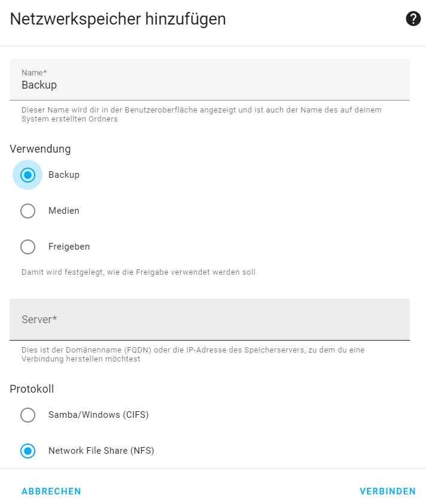Click the 'Protokoll' section heading
Image resolution: width=426 pixels, height=504 pixels.
point(32,389)
